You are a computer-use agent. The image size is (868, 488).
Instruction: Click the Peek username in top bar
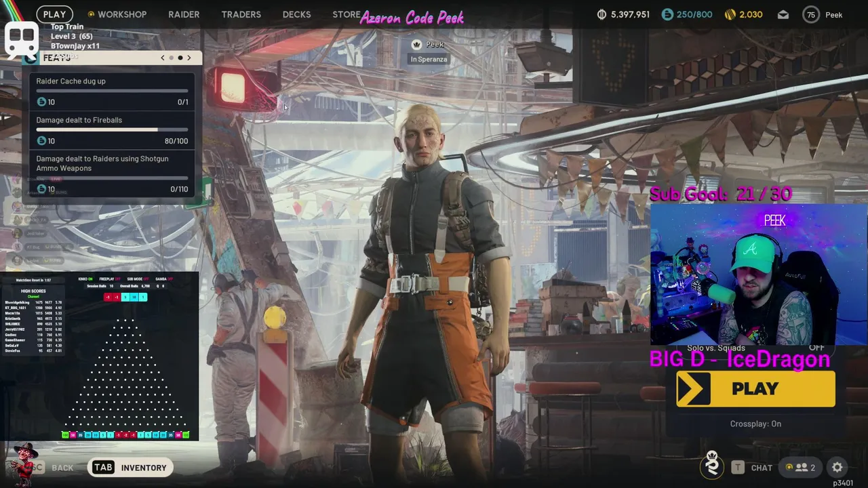[833, 14]
